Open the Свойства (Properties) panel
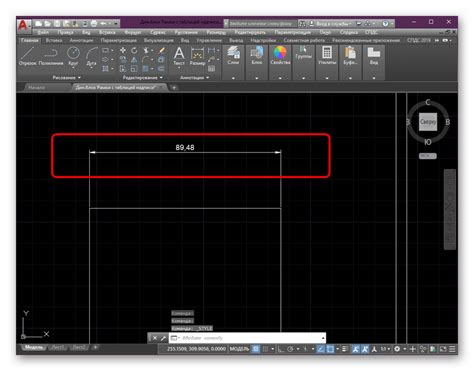 point(280,62)
